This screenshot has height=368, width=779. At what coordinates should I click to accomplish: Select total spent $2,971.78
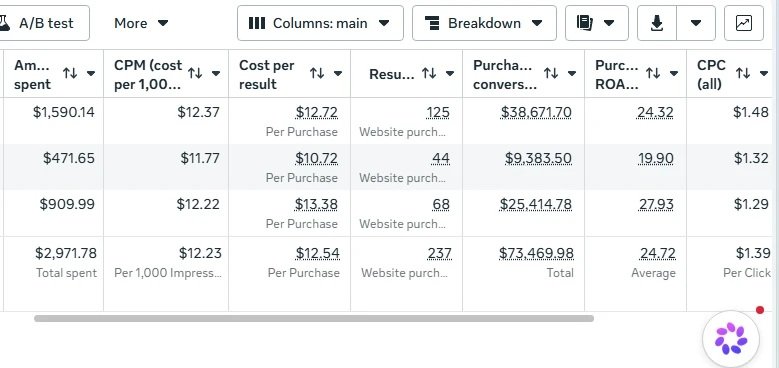coord(66,253)
